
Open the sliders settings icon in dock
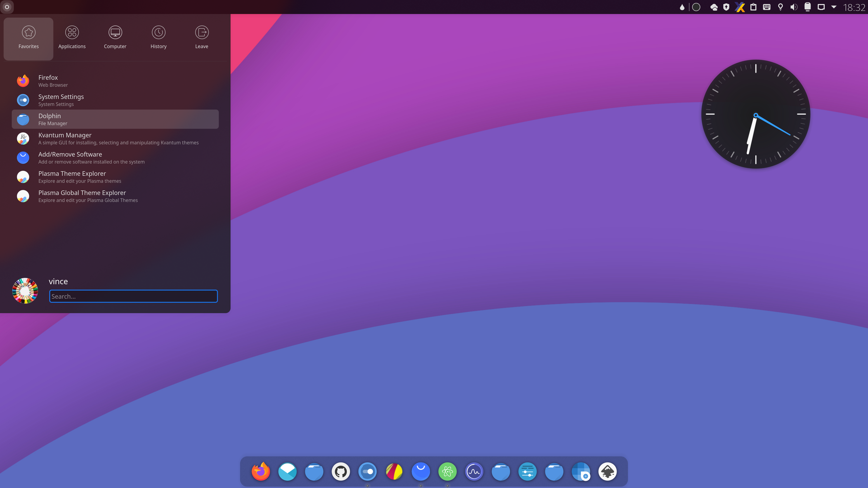click(527, 472)
